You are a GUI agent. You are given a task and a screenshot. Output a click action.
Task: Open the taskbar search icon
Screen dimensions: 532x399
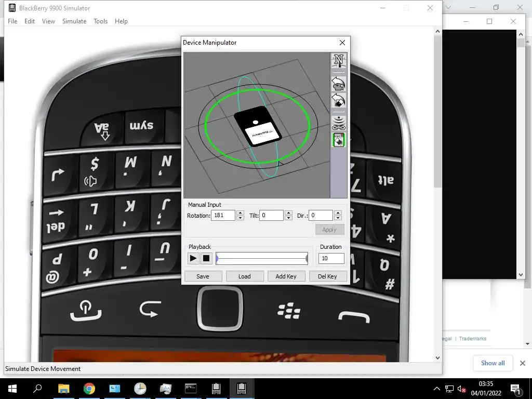(37, 389)
